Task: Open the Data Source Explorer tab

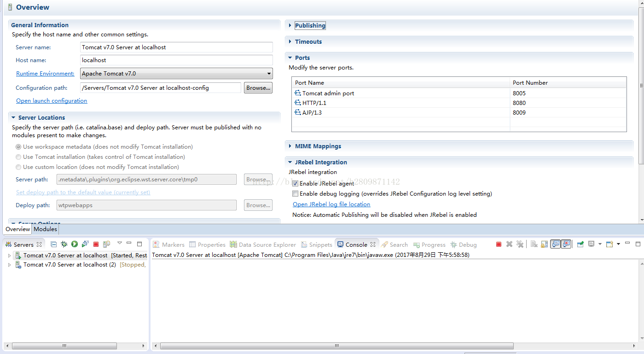Action: click(263, 244)
